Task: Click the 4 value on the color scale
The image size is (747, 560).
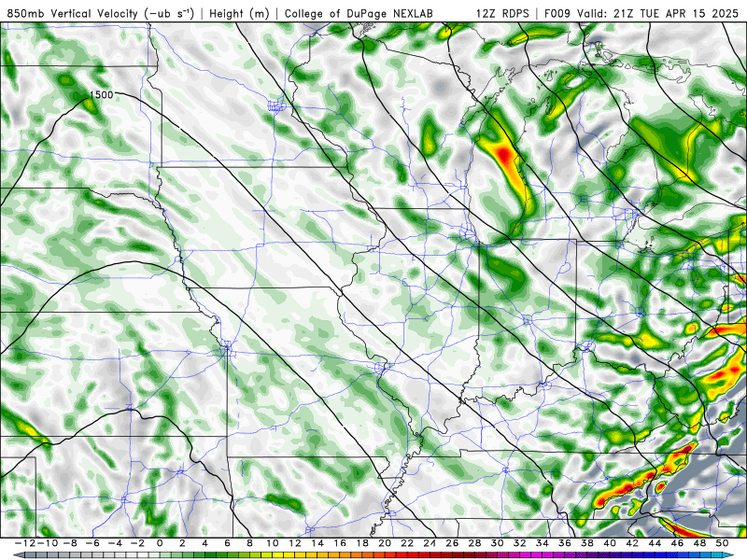Action: 204,543
